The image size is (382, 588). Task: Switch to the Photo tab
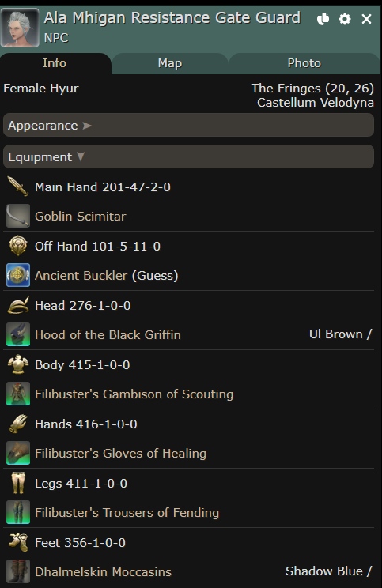click(x=304, y=63)
